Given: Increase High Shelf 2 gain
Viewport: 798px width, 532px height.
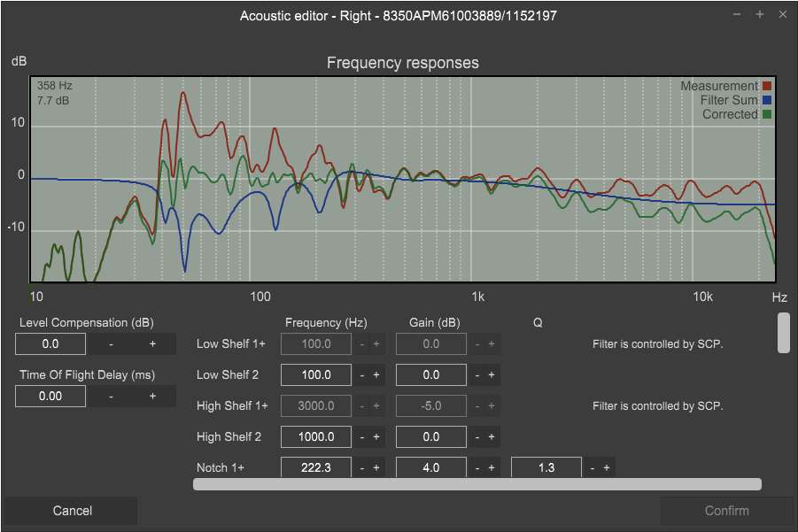Looking at the screenshot, I should click(492, 436).
